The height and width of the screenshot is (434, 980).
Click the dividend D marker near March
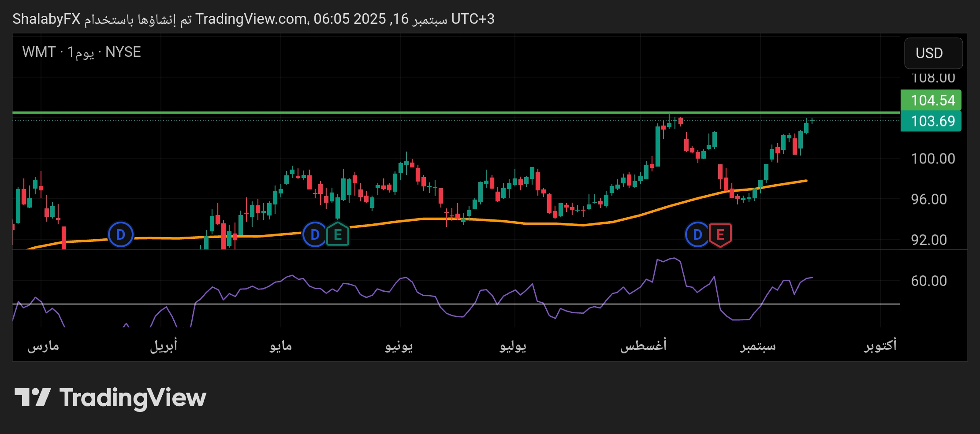tap(120, 234)
